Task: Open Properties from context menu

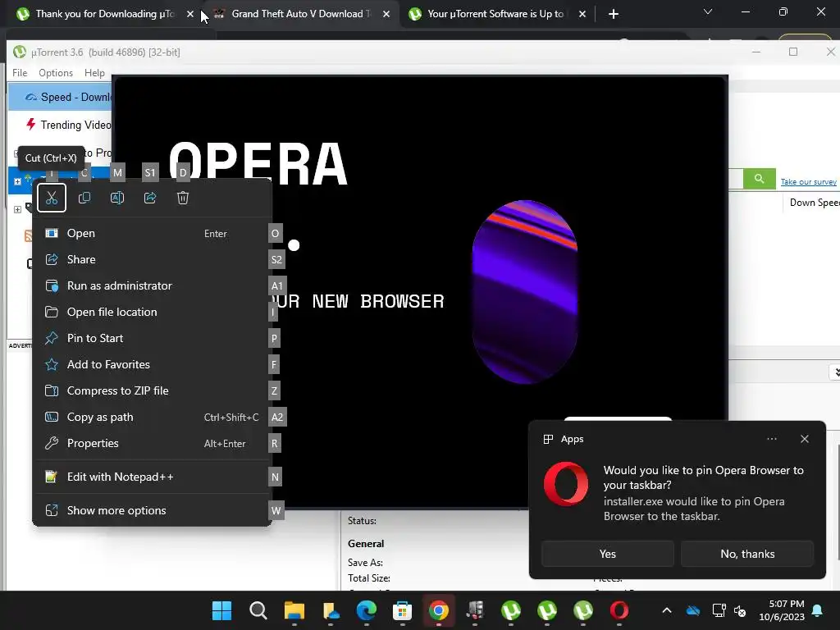Action: pyautogui.click(x=152, y=443)
